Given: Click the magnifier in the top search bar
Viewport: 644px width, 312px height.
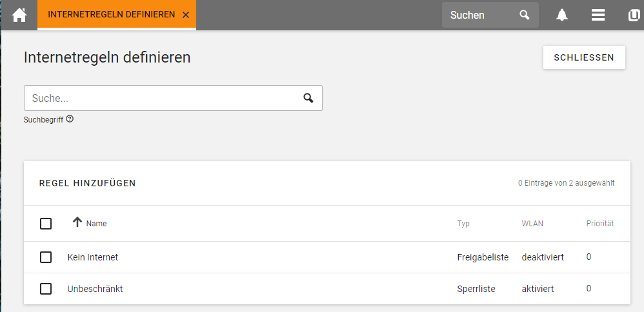Looking at the screenshot, I should tap(525, 15).
